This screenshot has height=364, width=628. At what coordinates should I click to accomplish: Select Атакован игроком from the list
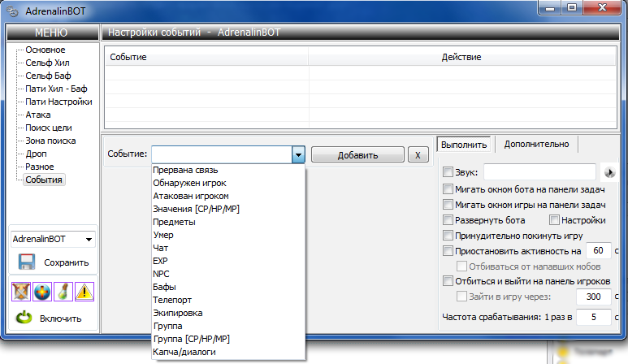[191, 196]
